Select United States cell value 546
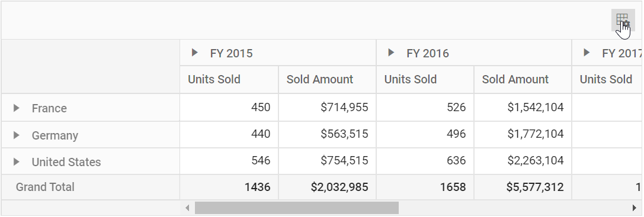Image resolution: width=644 pixels, height=217 pixels. tap(229, 161)
